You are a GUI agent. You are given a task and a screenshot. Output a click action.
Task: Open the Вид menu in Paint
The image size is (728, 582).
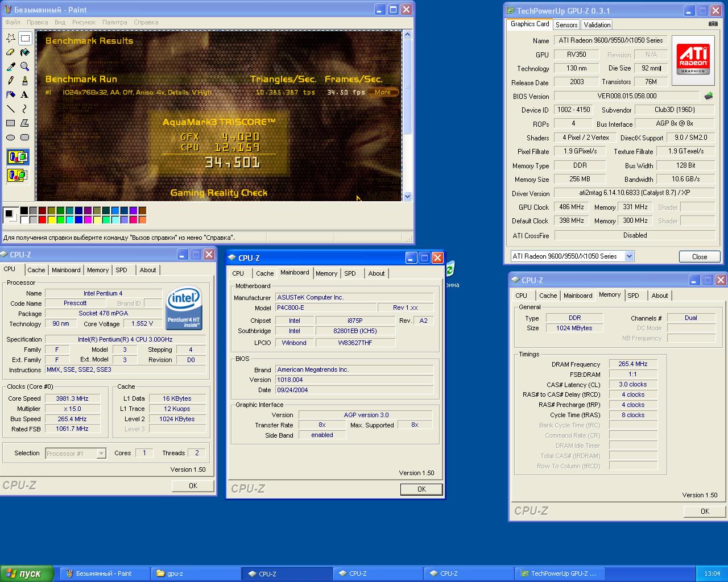(x=60, y=22)
